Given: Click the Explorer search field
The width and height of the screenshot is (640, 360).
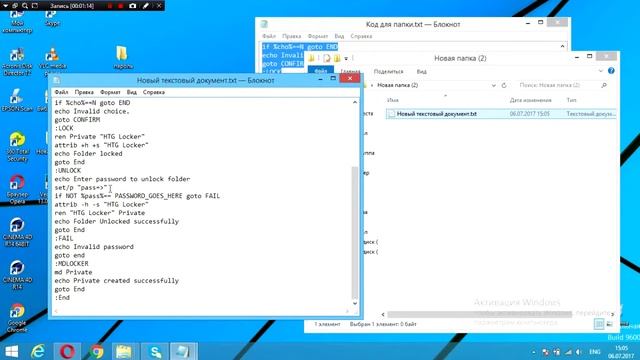Looking at the screenshot, I should tap(562, 85).
